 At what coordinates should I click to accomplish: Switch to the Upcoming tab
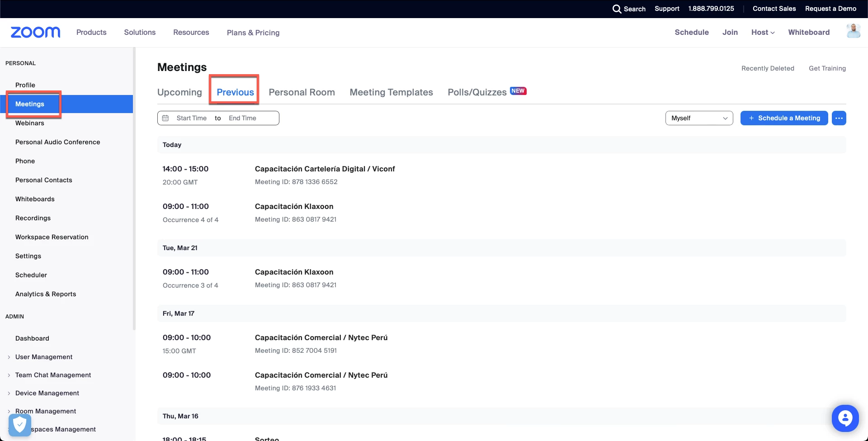[179, 92]
